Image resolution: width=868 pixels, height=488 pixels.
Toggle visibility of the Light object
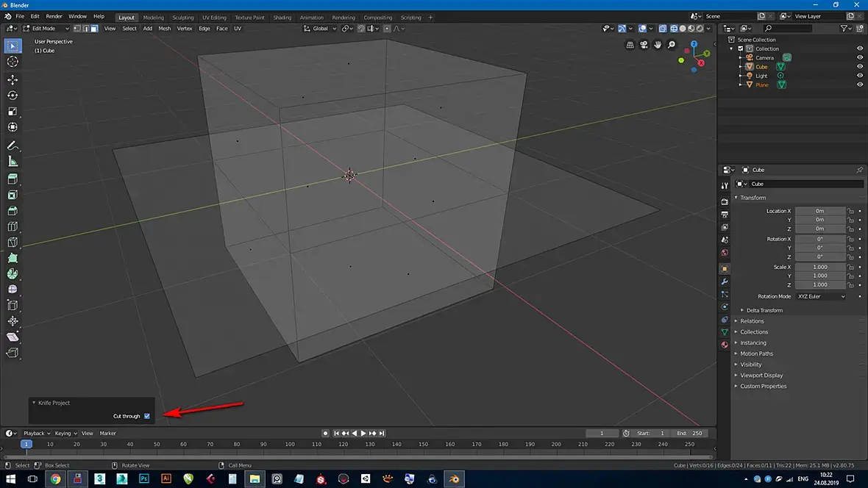(859, 76)
